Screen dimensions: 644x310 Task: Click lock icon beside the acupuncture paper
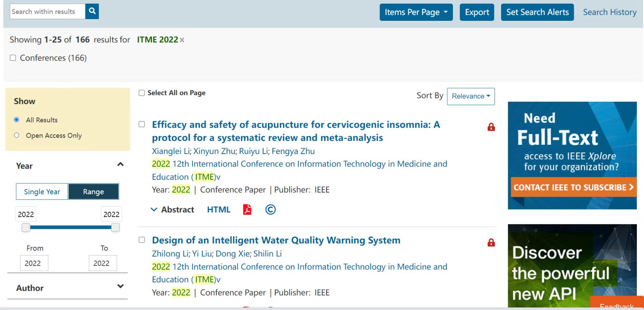point(491,127)
